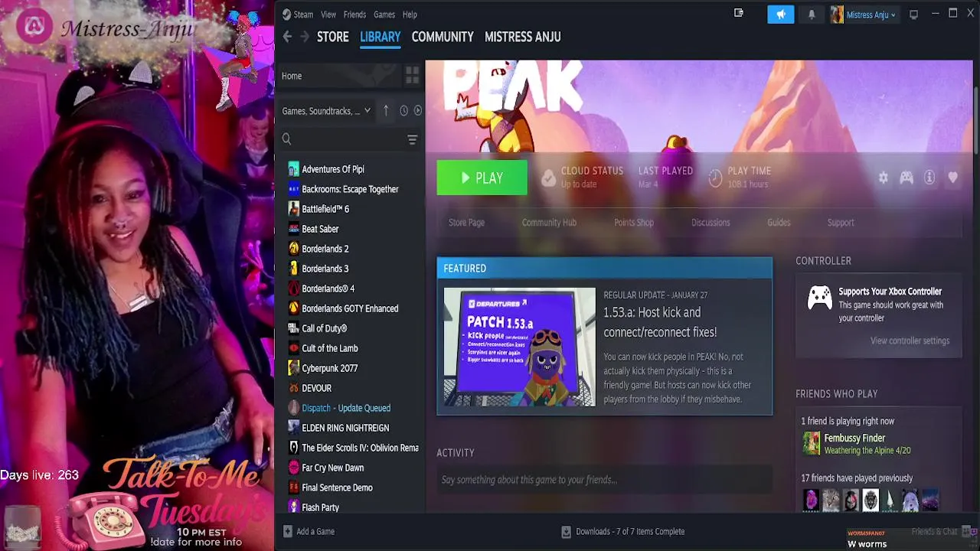
Task: Switch to the COMMUNITY tab
Action: point(443,37)
